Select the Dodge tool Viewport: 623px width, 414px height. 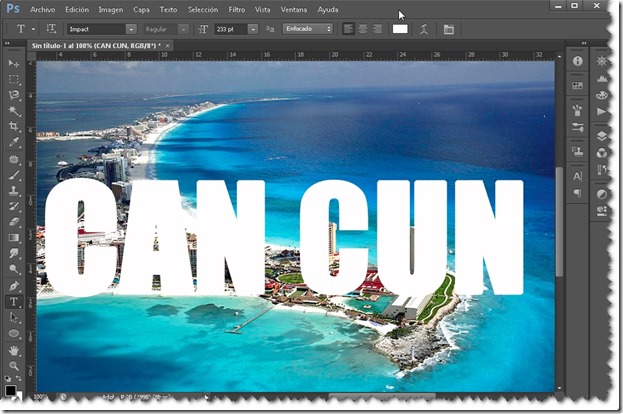pos(14,269)
